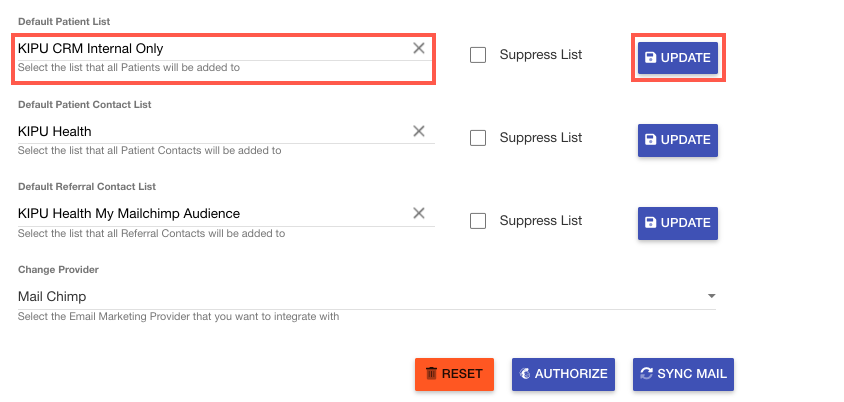The width and height of the screenshot is (844, 402).
Task: Clear the My Mailchimp Audience selection
Action: 419,213
